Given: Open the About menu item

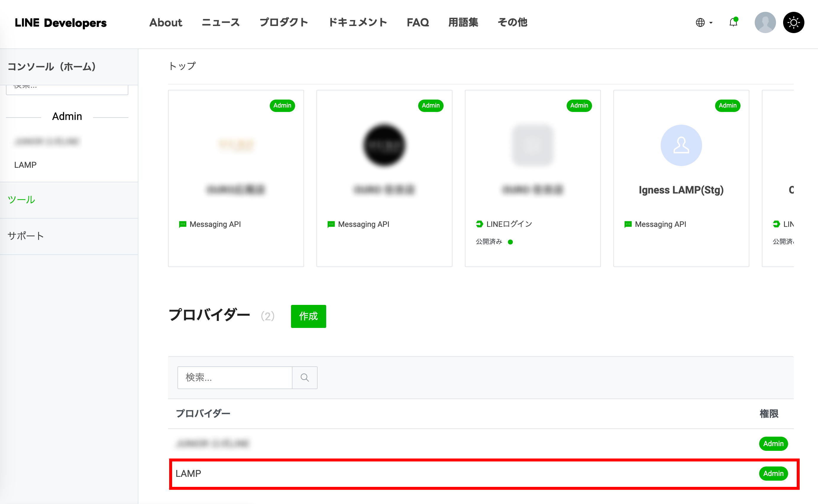Looking at the screenshot, I should (166, 22).
